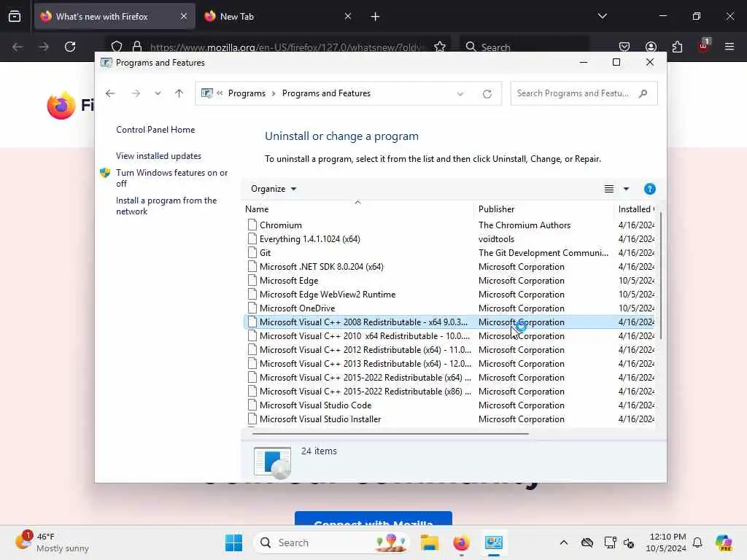Viewport: 747px width, 560px height.
Task: Open Install a program from the network
Action: tap(166, 206)
